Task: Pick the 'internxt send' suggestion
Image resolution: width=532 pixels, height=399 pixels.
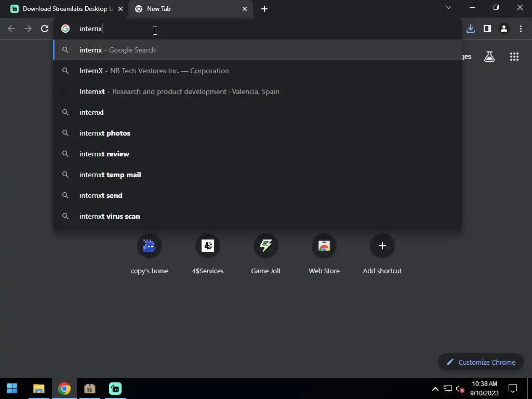Action: 258,195
